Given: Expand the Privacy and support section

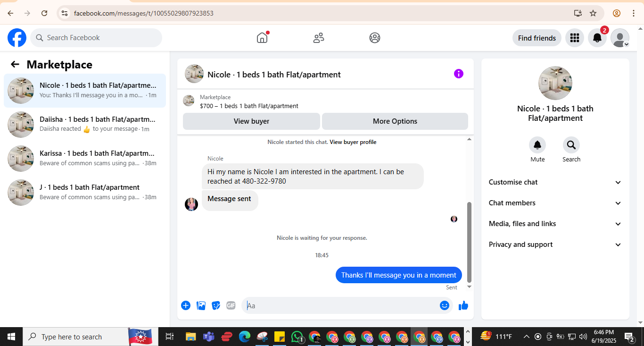Looking at the screenshot, I should coord(555,245).
